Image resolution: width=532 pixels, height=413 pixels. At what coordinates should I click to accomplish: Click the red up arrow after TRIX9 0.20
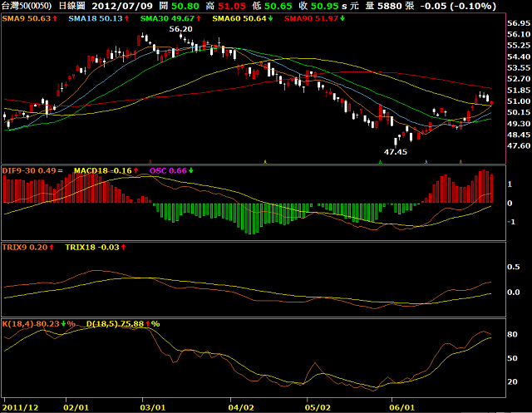point(52,247)
